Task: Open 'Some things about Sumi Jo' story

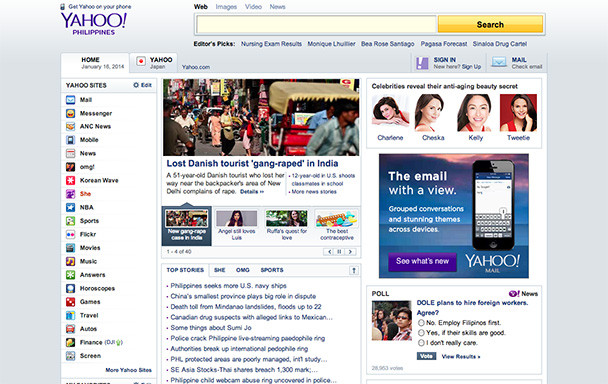Action: pyautogui.click(x=211, y=328)
